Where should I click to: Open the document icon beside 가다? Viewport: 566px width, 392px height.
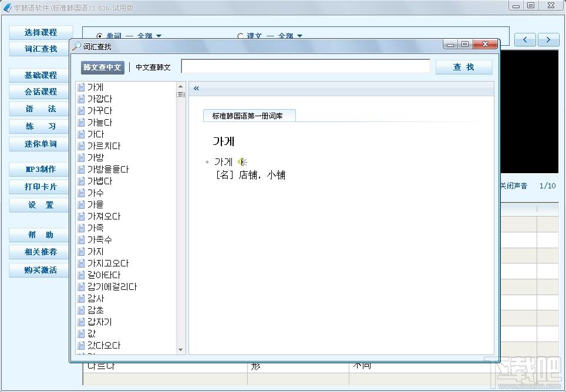pyautogui.click(x=81, y=134)
